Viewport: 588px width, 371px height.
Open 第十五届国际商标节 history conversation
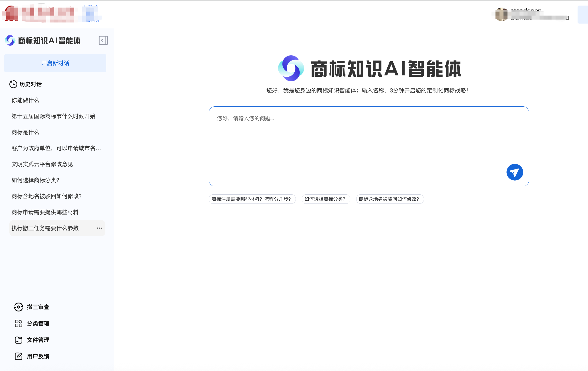53,116
